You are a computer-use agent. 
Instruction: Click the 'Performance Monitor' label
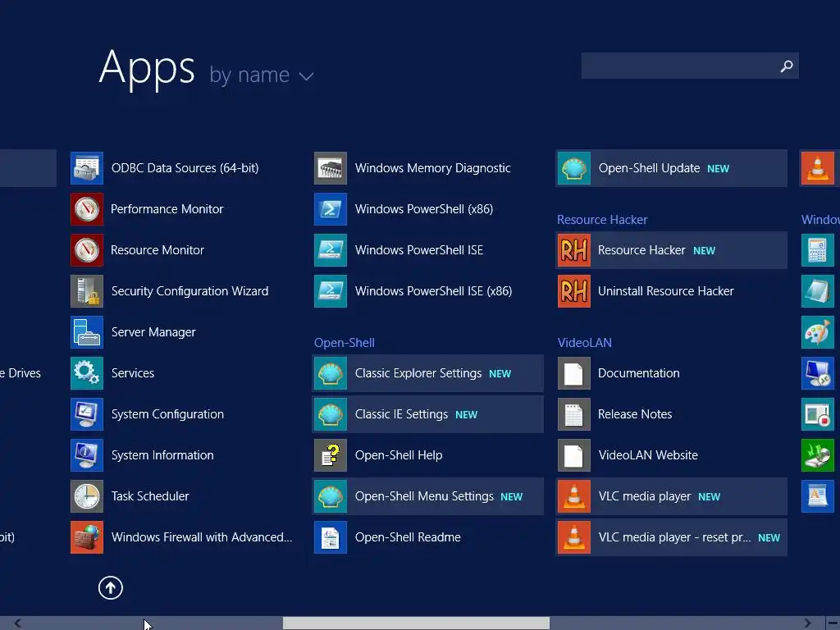pyautogui.click(x=167, y=209)
